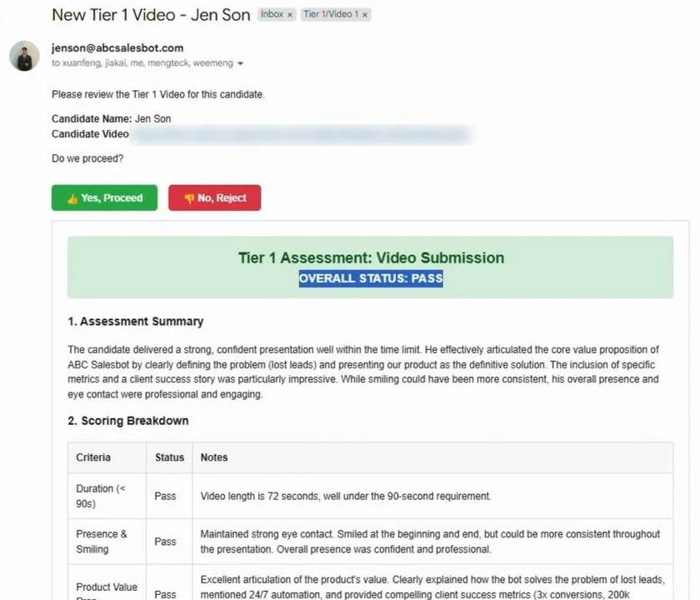Click the Notes column header
The height and width of the screenshot is (600, 700).
(432, 457)
